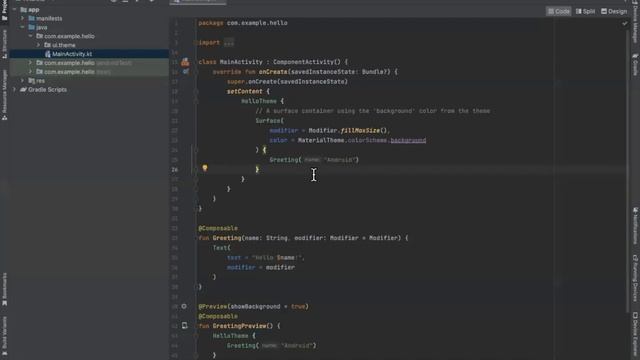Open the Resource Manager tool window
This screenshot has height=360, width=640.
click(x=4, y=95)
